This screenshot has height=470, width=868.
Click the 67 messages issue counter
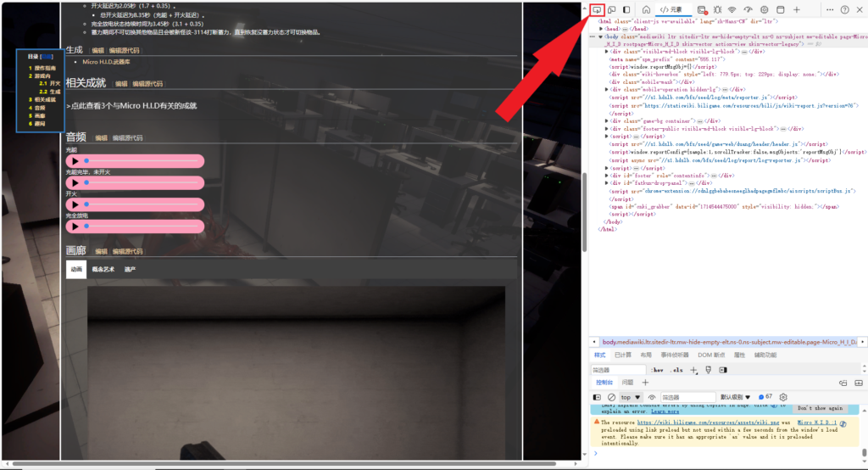point(765,397)
